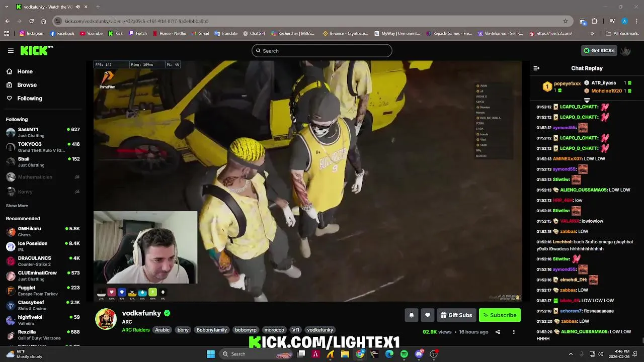The image size is (644, 362).
Task: Click the Get KICKs button
Action: point(599,50)
